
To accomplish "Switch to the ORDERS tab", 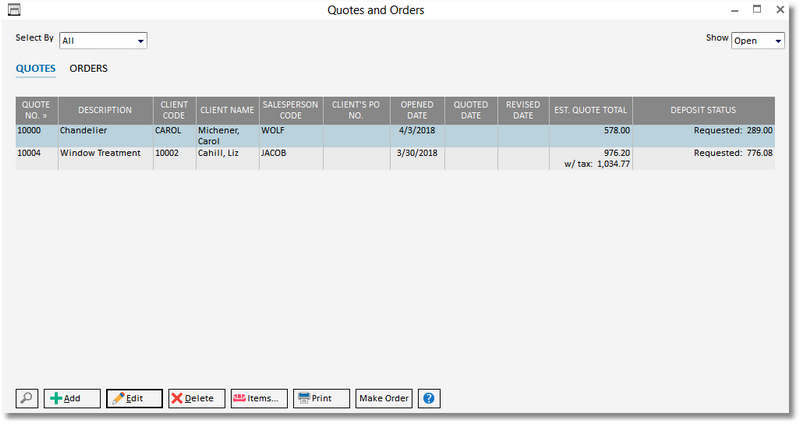I will pos(88,68).
